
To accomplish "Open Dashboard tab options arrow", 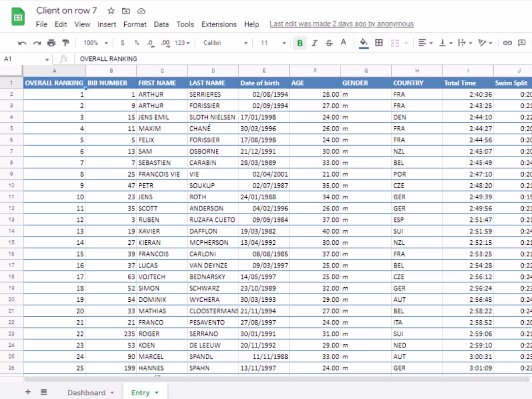I will (112, 393).
